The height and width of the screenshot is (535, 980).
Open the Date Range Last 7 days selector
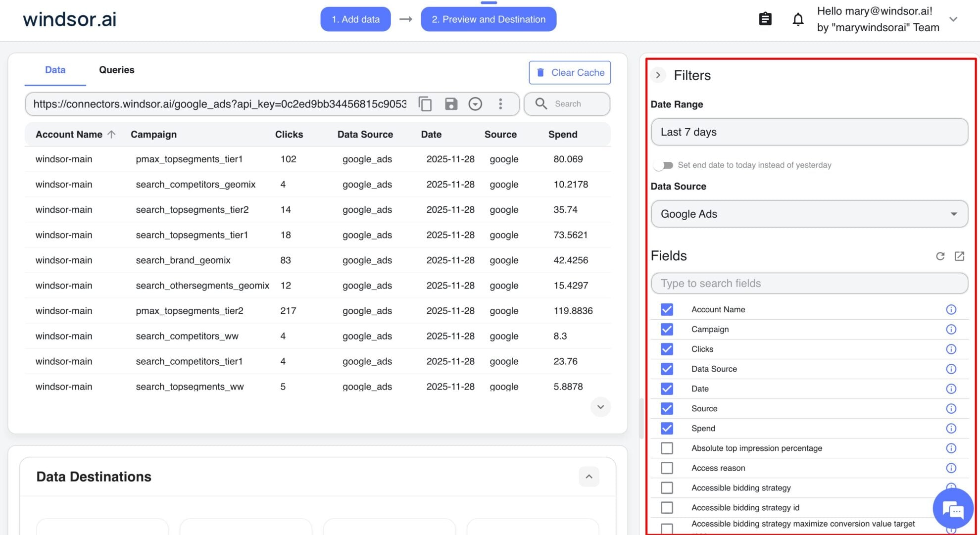pyautogui.click(x=809, y=132)
